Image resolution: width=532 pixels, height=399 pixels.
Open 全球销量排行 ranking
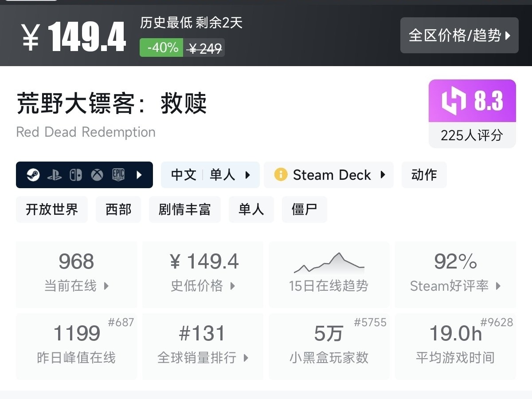coord(203,346)
